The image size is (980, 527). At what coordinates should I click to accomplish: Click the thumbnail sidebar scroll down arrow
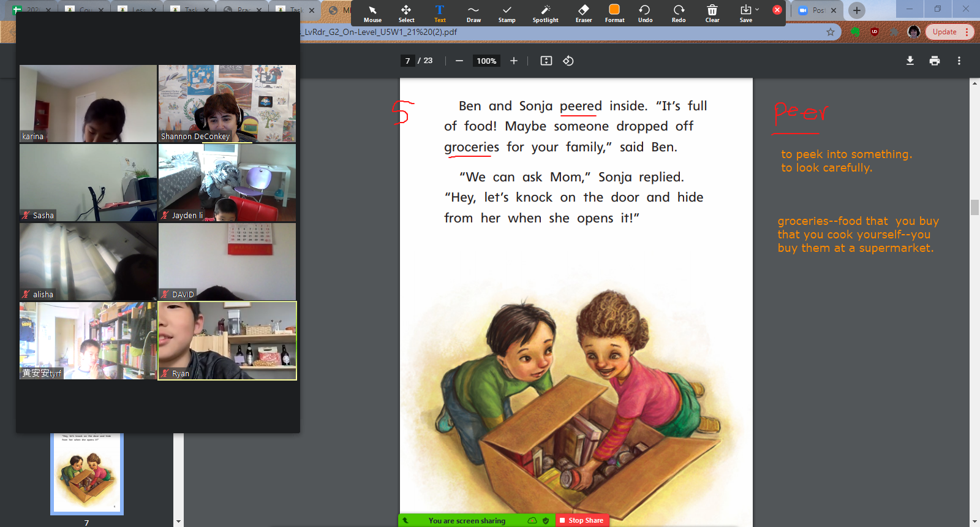point(178,521)
